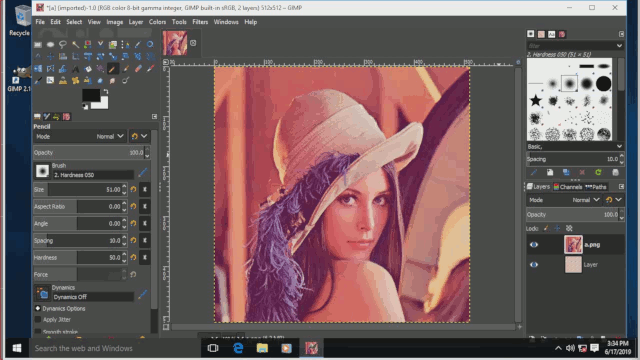Toggle lock pixels for the layer
Viewport: 640px width, 360px height.
coord(547,228)
